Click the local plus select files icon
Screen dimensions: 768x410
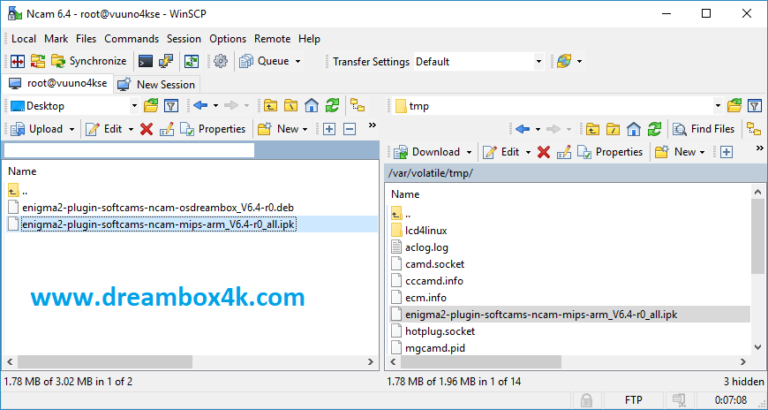click(329, 129)
